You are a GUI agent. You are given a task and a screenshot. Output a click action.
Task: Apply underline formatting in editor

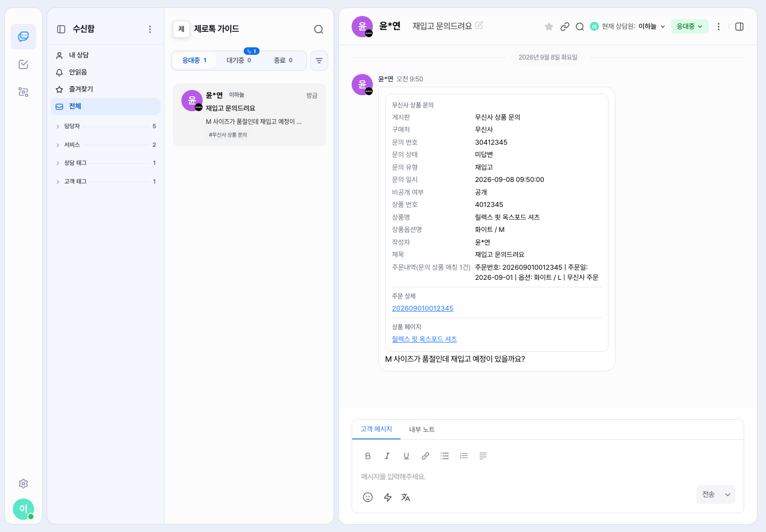click(406, 456)
